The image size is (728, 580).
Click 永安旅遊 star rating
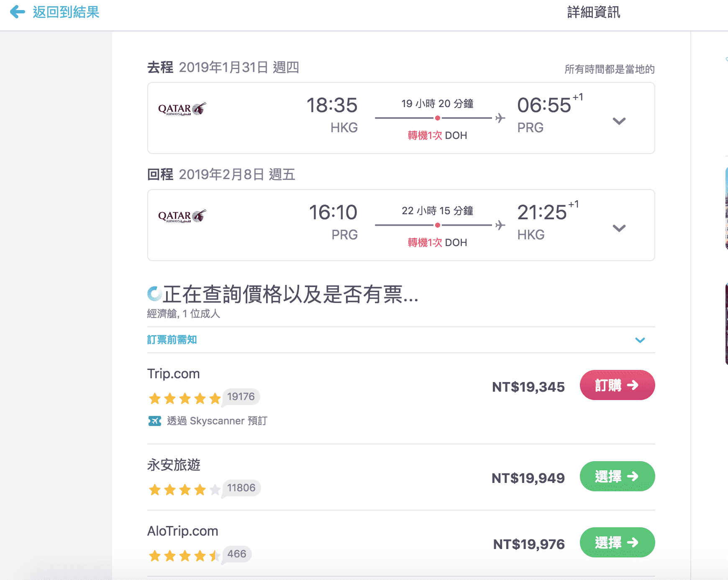point(185,489)
